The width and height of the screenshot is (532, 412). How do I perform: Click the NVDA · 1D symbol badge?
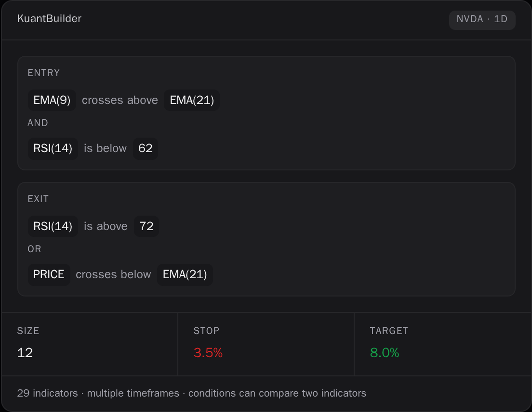point(482,20)
